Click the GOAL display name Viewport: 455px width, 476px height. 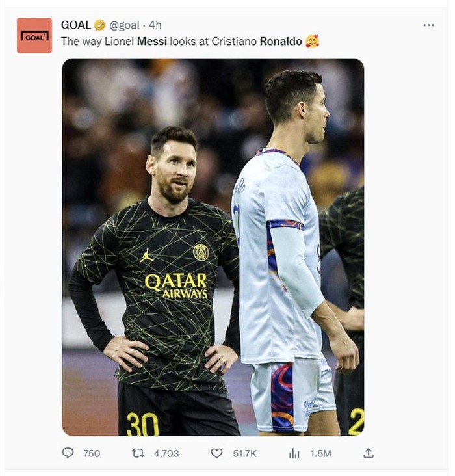click(x=76, y=25)
